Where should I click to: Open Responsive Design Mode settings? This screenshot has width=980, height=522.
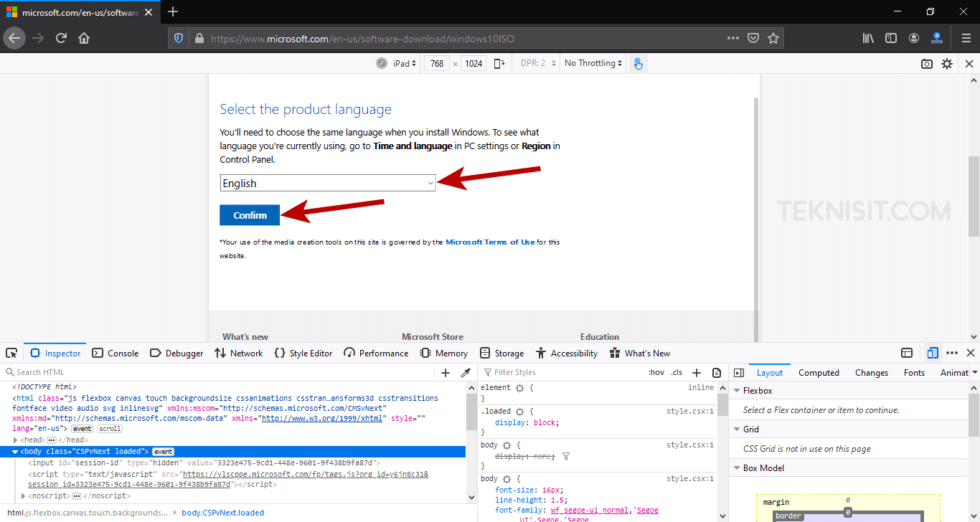[x=947, y=64]
